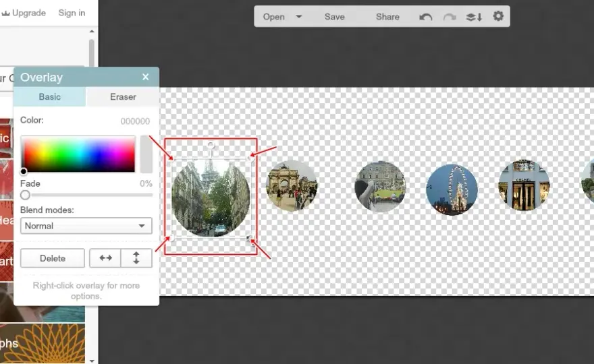
Task: Click the sidebar scroll down arrow
Action: [92, 361]
